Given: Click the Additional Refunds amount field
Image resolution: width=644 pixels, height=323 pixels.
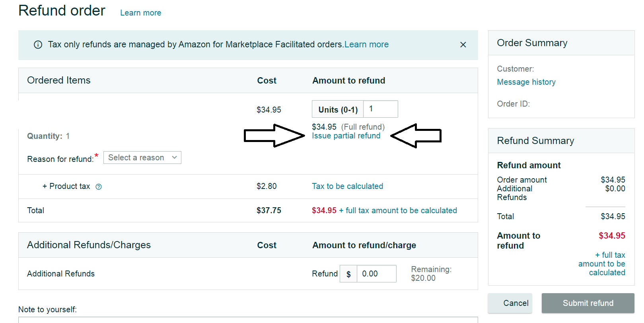Looking at the screenshot, I should click(x=376, y=274).
